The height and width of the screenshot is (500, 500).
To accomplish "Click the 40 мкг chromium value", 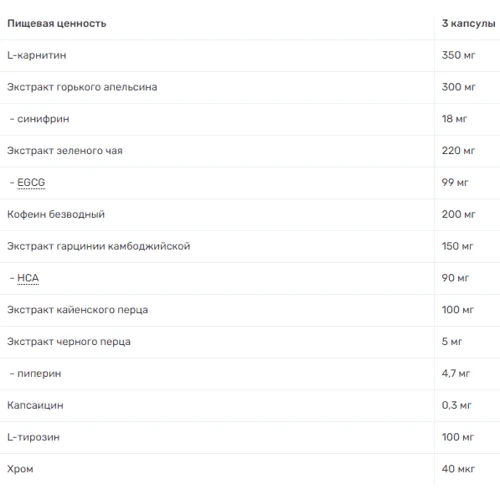I will click(x=458, y=469).
